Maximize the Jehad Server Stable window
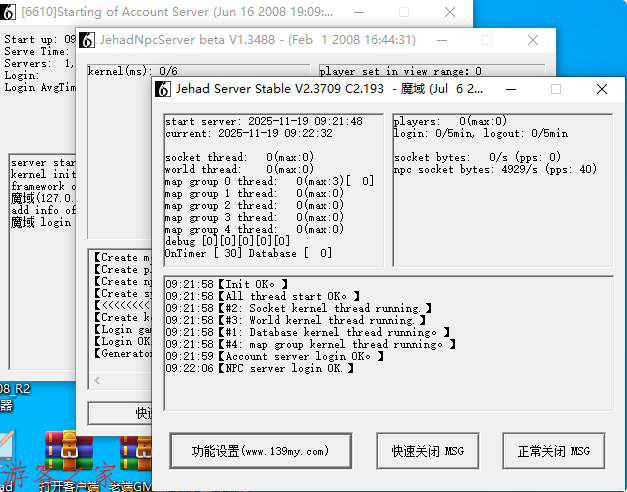 point(556,89)
